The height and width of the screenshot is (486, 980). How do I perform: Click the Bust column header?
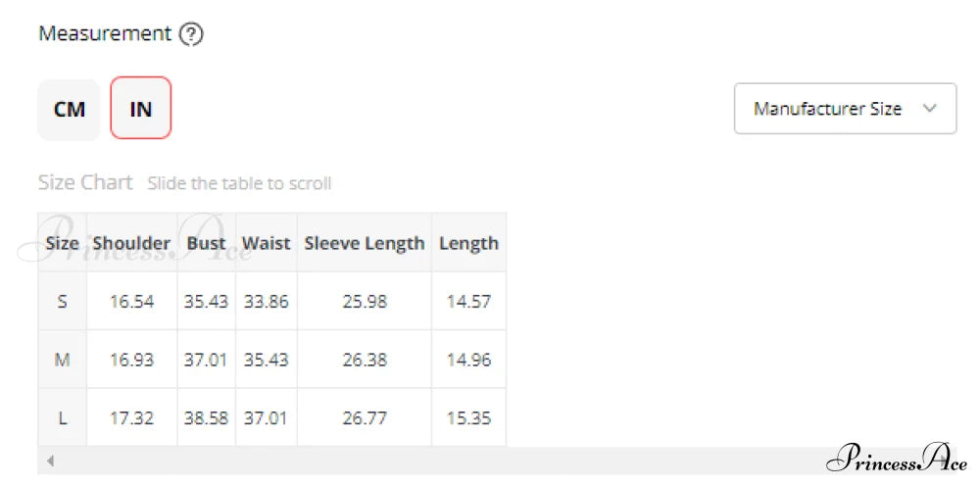tap(206, 243)
